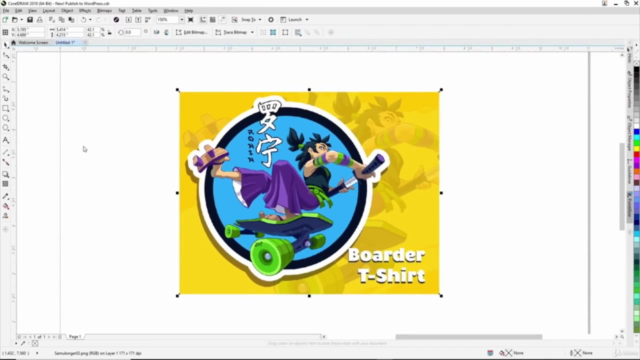Click the Undo arrow icon
Viewport: 640px width, 360px height.
tap(83, 20)
